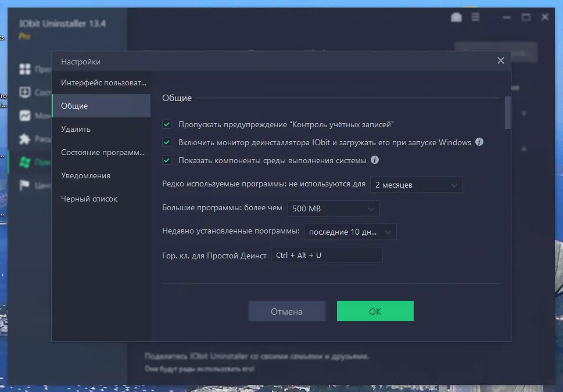Open the recently installed programs period dropdown

[x=350, y=231]
